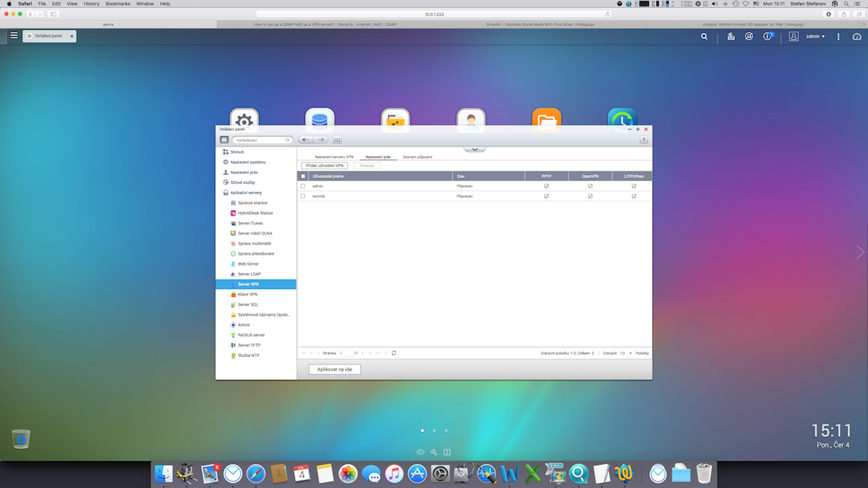This screenshot has height=488, width=868.
Task: Open the QTS search magnifier icon
Action: [704, 36]
